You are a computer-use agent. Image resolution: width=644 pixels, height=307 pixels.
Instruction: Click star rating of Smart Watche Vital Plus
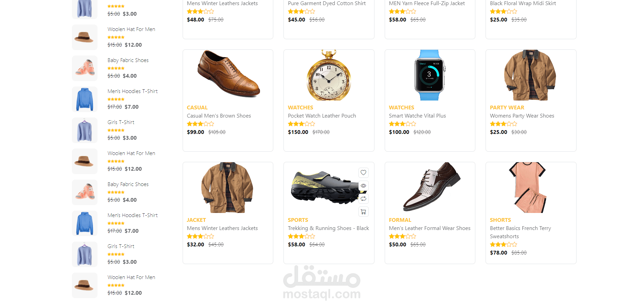[x=402, y=124]
